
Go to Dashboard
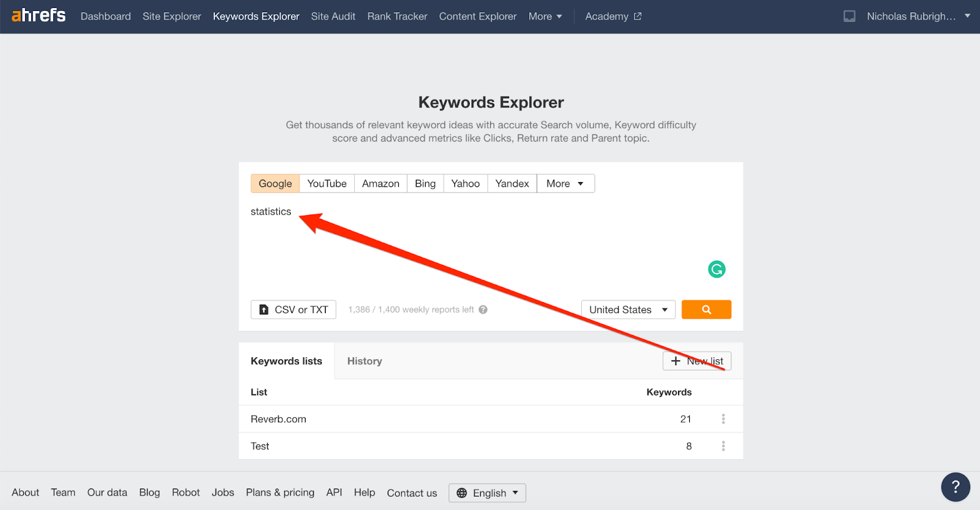pyautogui.click(x=106, y=17)
